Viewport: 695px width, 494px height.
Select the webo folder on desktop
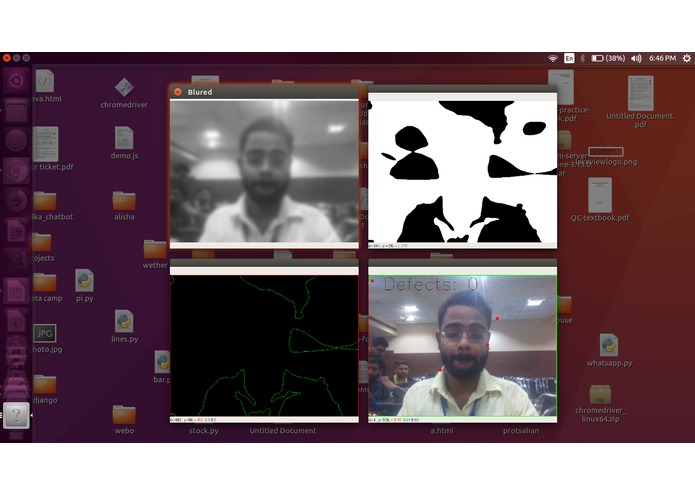(124, 420)
